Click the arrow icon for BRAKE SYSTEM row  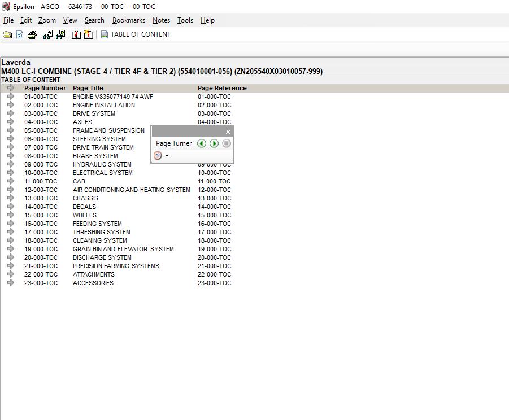10,155
